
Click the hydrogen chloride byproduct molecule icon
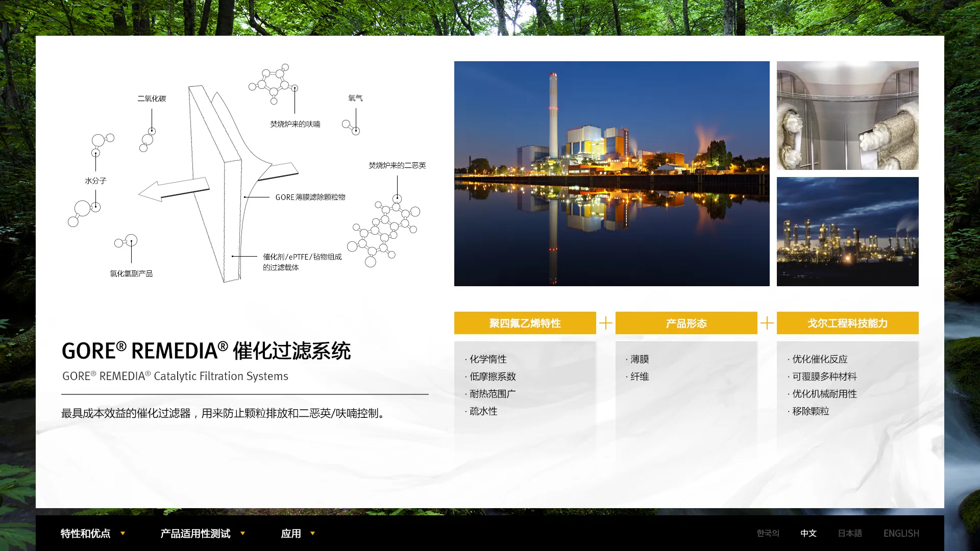126,241
